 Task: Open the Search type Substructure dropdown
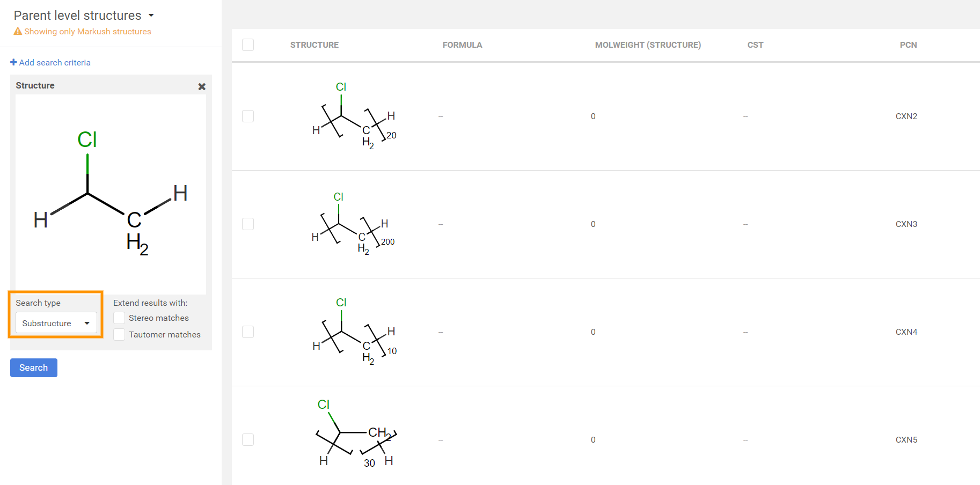56,323
